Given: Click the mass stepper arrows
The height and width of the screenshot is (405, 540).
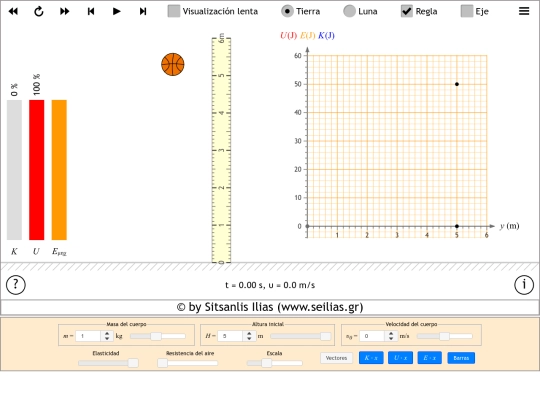Looking at the screenshot, I should tap(107, 336).
